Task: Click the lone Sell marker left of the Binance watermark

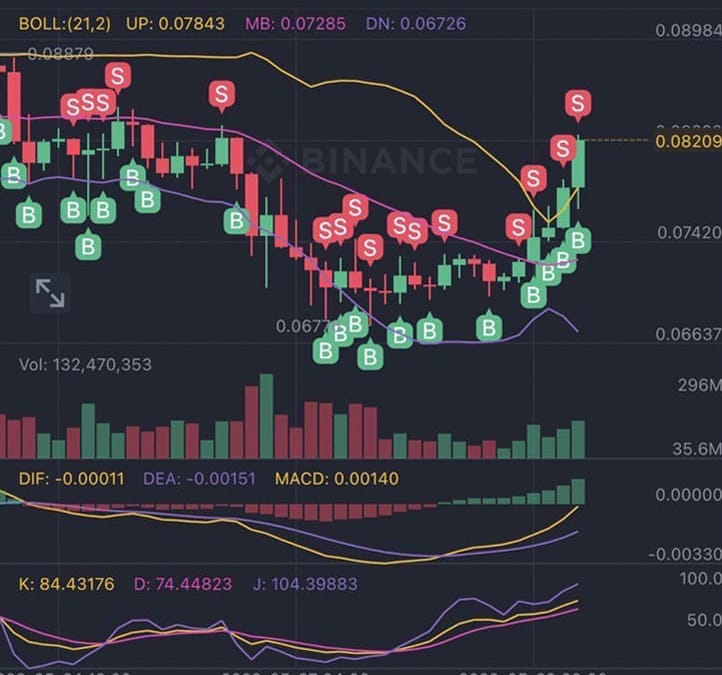Action: (x=222, y=95)
